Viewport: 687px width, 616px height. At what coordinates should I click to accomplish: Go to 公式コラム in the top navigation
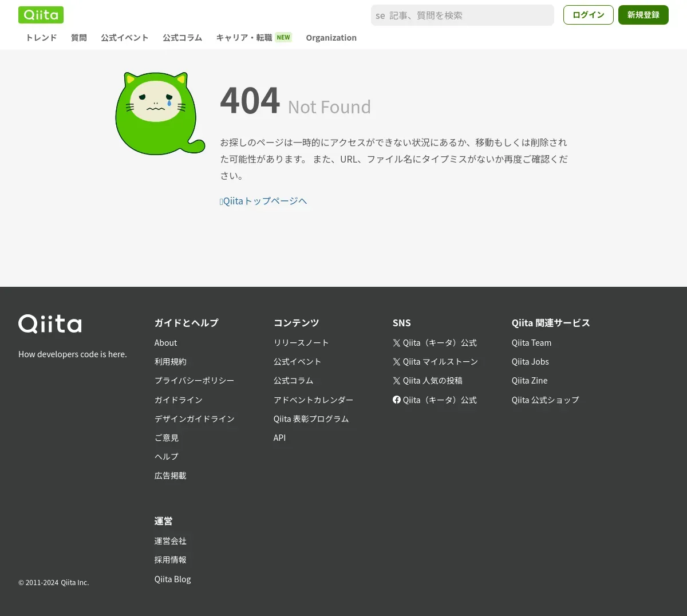pyautogui.click(x=183, y=38)
